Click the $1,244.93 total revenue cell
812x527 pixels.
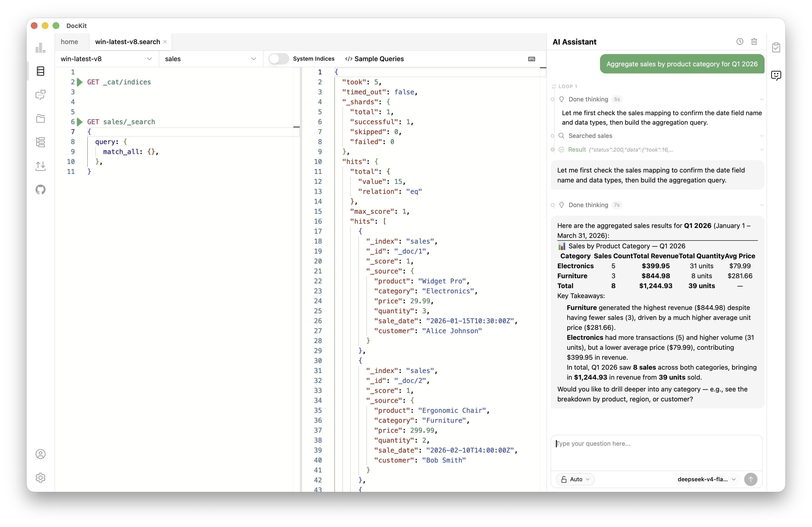point(656,286)
